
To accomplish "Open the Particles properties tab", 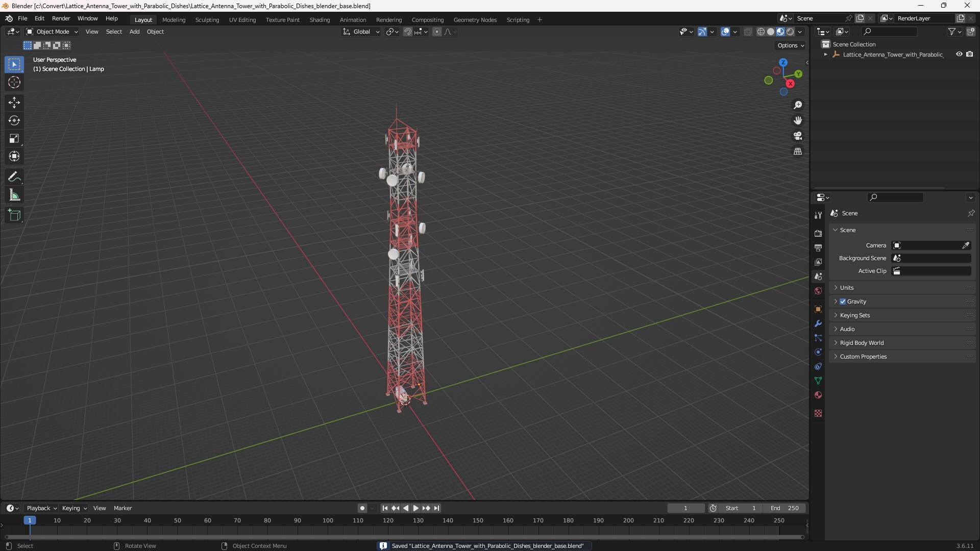I will click(x=818, y=338).
